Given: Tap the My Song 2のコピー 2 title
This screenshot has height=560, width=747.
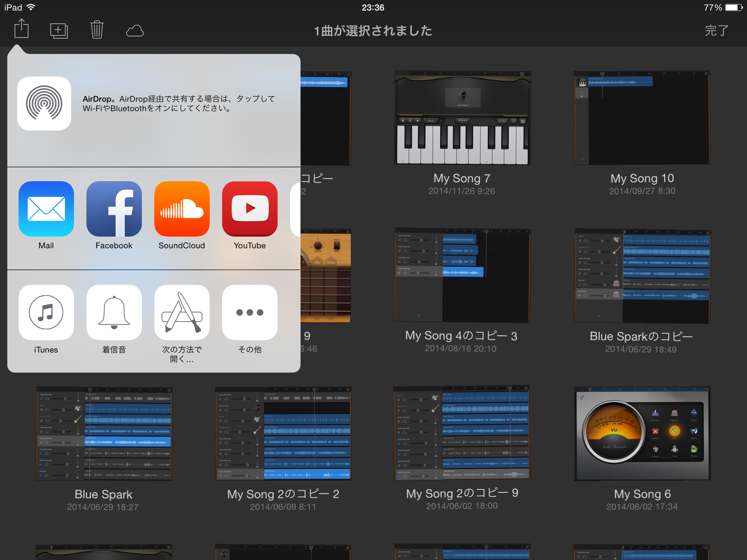Looking at the screenshot, I should 283,494.
